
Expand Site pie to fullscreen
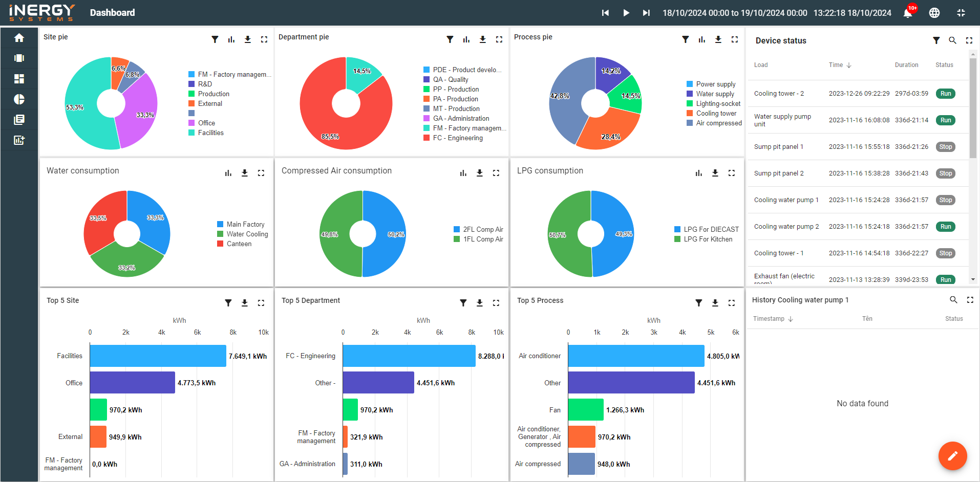[264, 39]
